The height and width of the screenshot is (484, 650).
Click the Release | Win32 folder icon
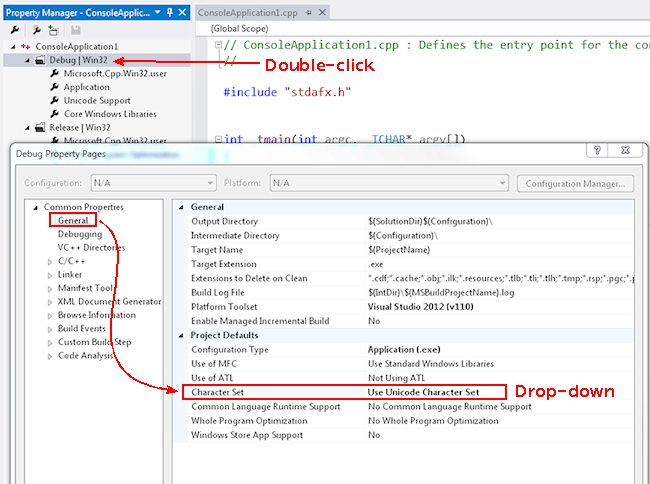(40, 128)
